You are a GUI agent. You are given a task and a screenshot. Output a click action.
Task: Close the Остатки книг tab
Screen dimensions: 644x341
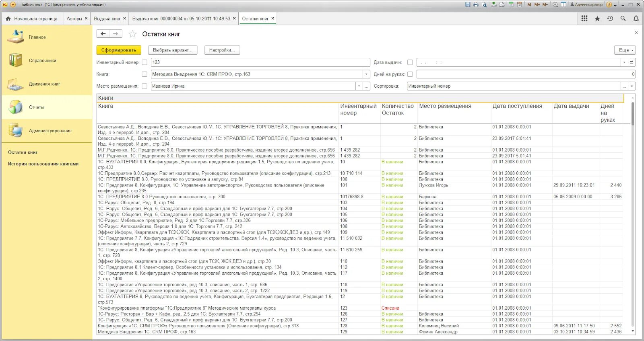pyautogui.click(x=272, y=18)
